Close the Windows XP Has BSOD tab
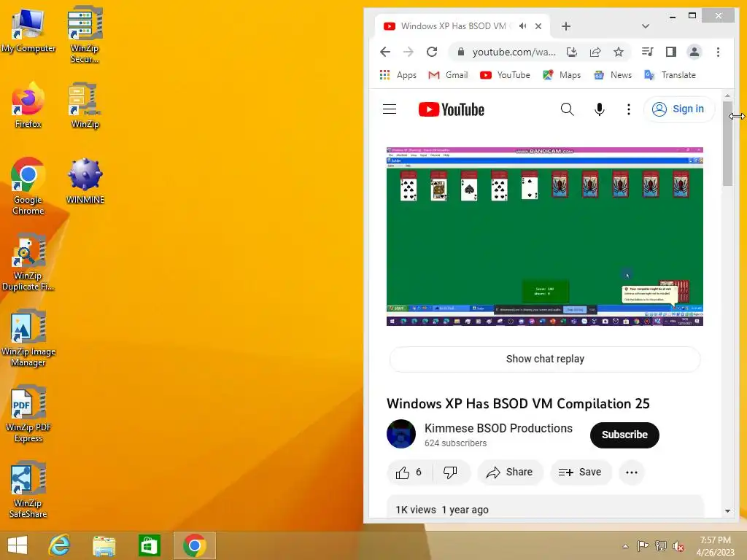The height and width of the screenshot is (560, 747). pos(538,26)
